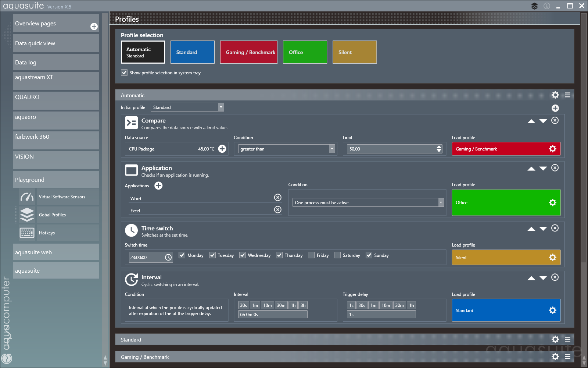Screen dimensions: 588x368
Task: Set trigger delay to 30s preset
Action: pos(362,305)
